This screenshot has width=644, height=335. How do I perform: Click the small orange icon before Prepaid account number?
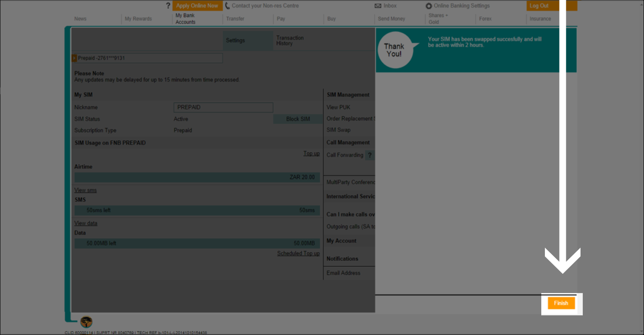point(74,58)
